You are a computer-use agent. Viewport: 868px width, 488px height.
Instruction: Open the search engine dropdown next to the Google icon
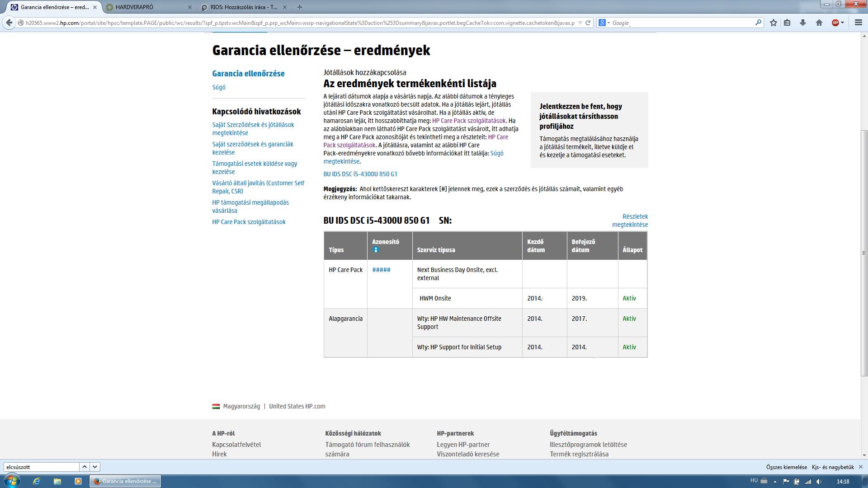609,23
